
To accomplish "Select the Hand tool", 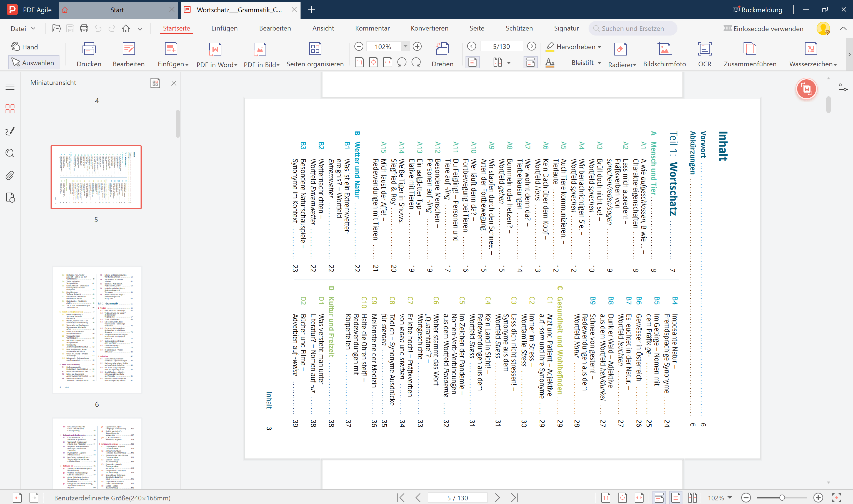I will coord(24,47).
